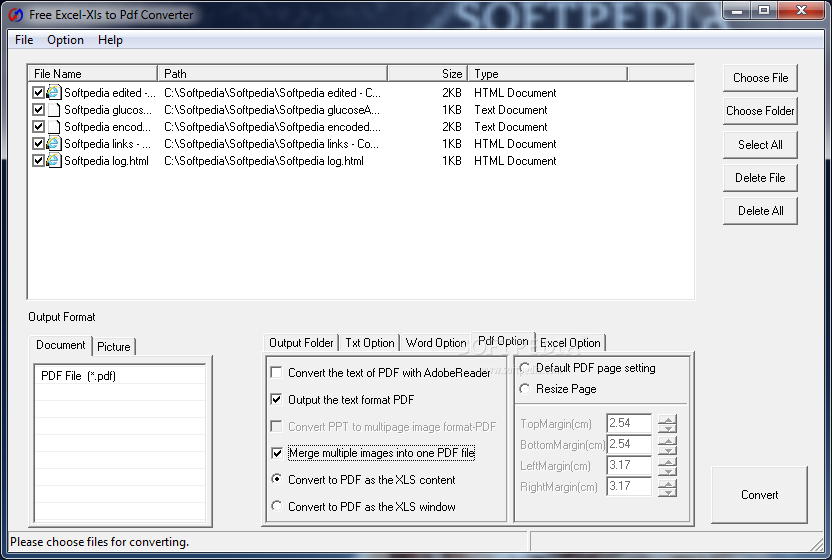Switch to the Excel Option tab

pos(570,343)
